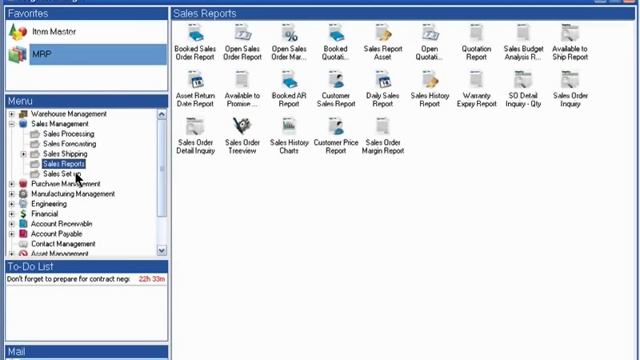Open the Available to Promise report
Screen dimensions: 640x360
coord(242,89)
